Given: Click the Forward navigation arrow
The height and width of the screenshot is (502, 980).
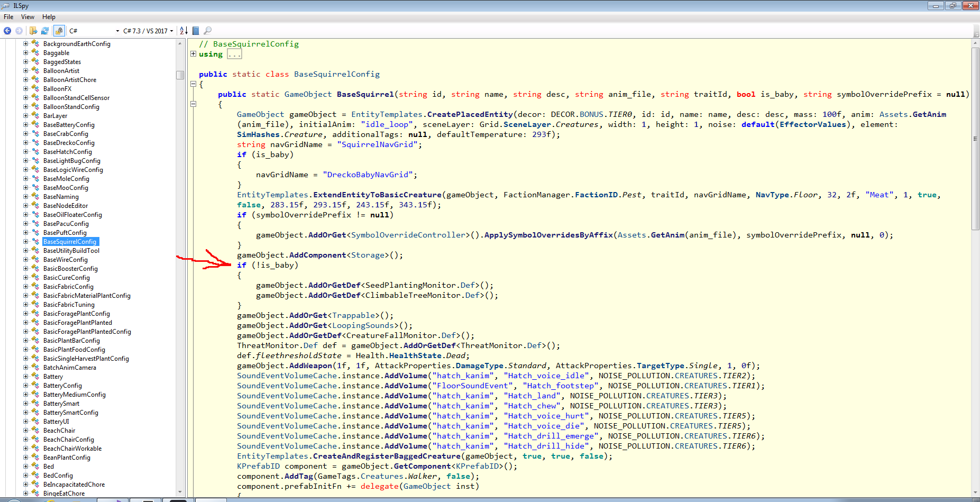Looking at the screenshot, I should click(19, 31).
